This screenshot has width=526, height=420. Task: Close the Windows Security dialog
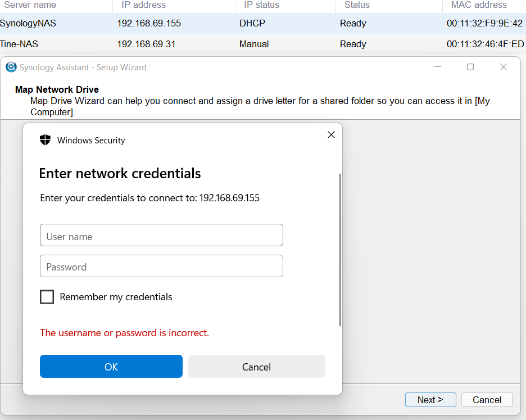(331, 134)
